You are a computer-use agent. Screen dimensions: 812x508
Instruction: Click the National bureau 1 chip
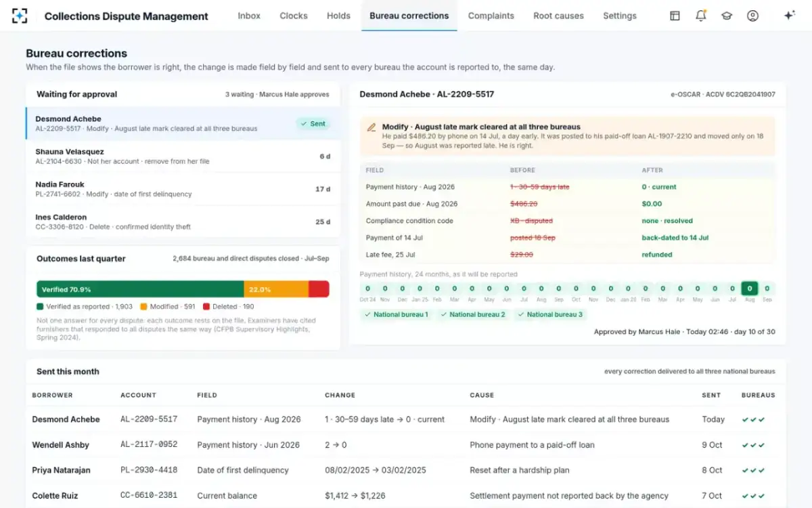coord(397,314)
